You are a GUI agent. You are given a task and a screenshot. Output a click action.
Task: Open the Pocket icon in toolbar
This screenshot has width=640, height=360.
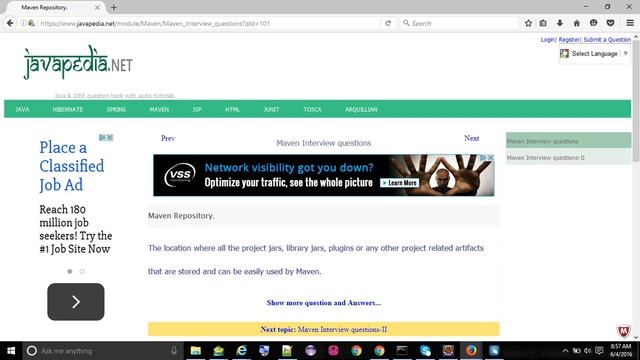(x=610, y=23)
